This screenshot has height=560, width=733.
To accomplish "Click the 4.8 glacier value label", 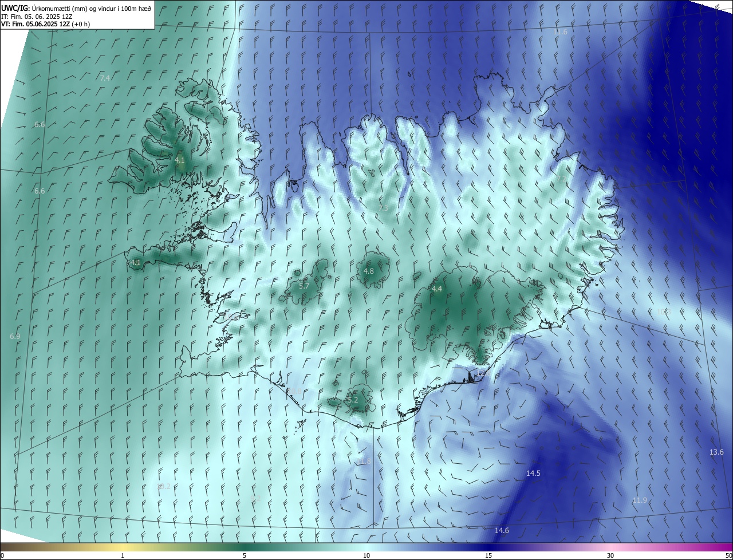I will pos(369,271).
